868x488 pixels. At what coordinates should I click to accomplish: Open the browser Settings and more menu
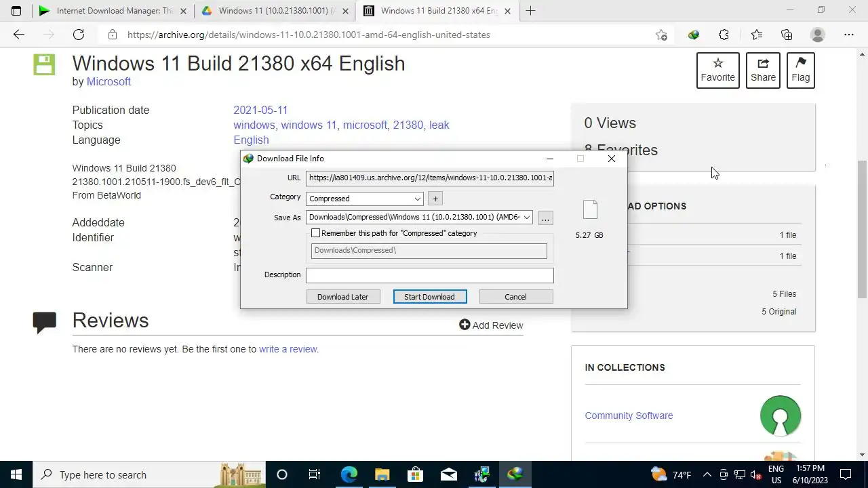point(849,35)
